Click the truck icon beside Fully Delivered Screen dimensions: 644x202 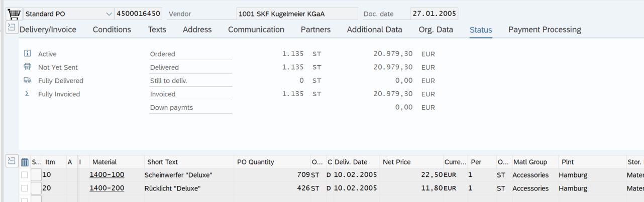pyautogui.click(x=28, y=81)
